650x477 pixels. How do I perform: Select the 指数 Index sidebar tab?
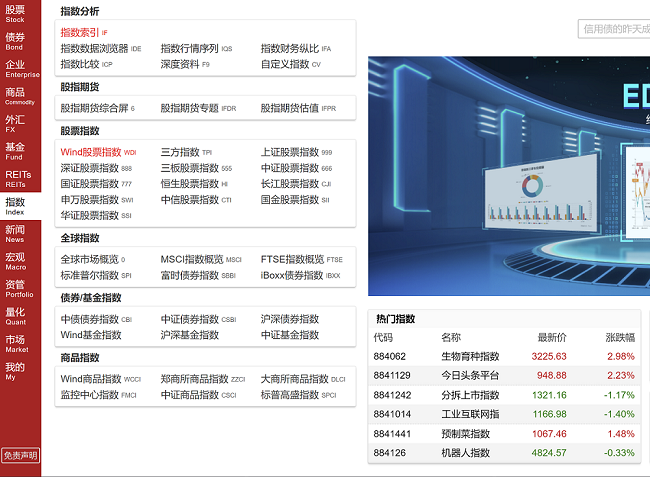pyautogui.click(x=20, y=206)
